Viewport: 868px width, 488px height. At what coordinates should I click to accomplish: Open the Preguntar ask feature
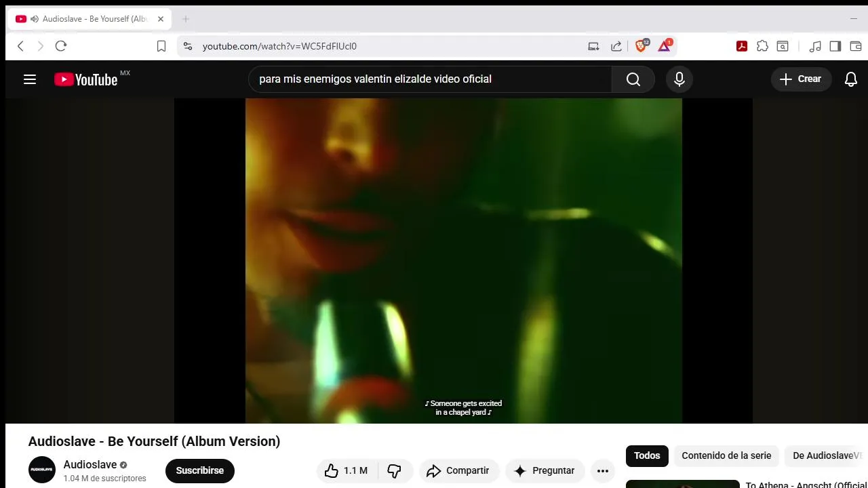[545, 470]
